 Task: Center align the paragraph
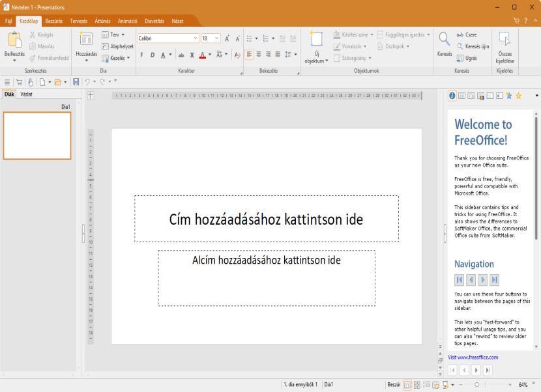259,55
